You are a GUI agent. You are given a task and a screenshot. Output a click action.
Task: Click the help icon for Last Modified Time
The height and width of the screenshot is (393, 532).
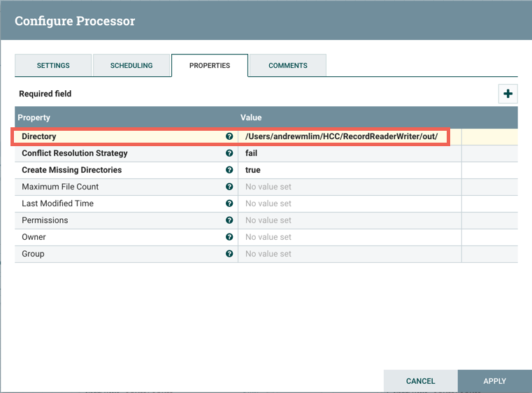pyautogui.click(x=229, y=203)
